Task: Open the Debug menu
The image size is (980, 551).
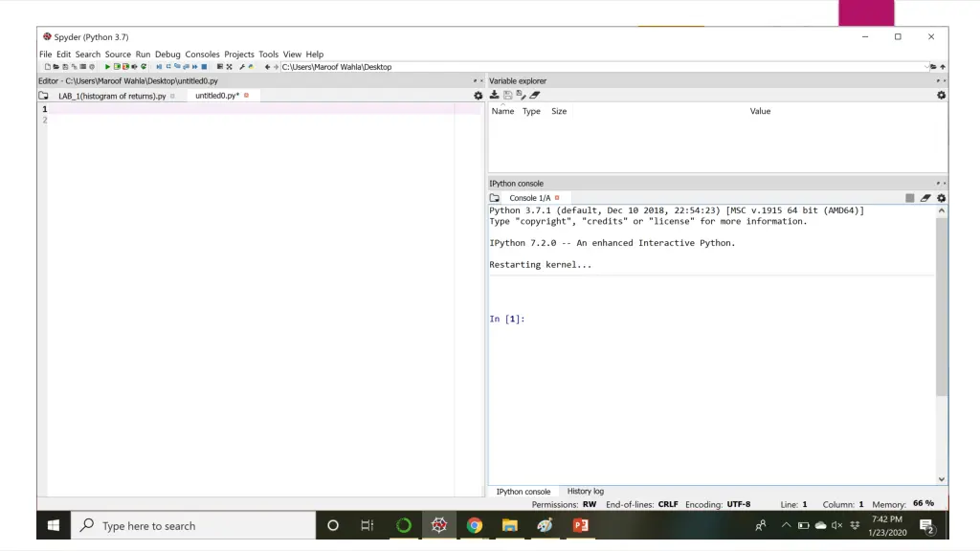Action: (167, 55)
